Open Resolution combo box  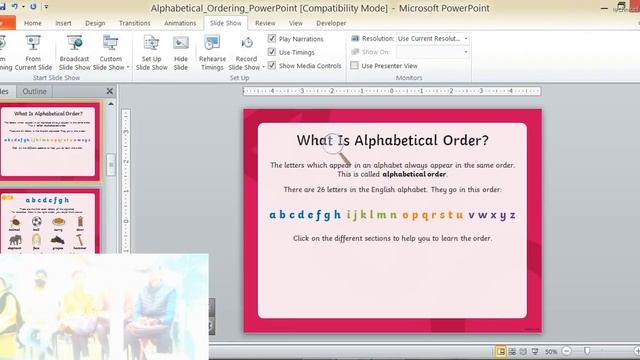(x=433, y=38)
